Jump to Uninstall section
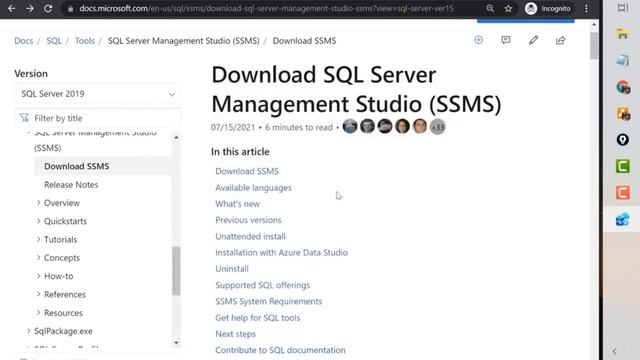The height and width of the screenshot is (360, 640). (x=232, y=269)
